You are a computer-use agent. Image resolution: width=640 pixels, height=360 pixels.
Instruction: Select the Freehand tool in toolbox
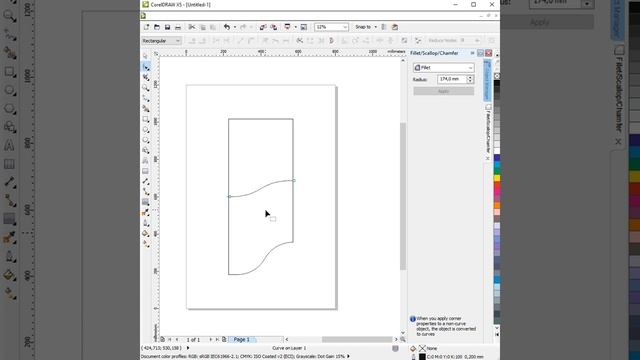[146, 98]
